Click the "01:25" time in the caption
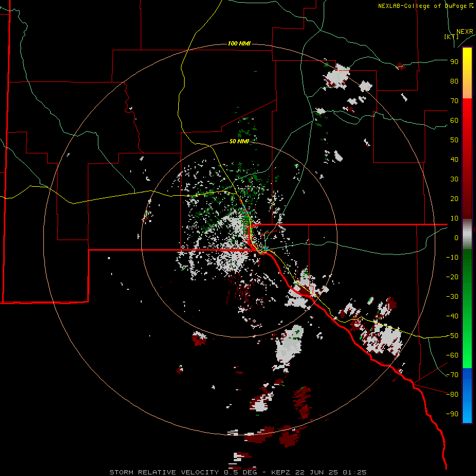The height and width of the screenshot is (476, 476). click(354, 472)
